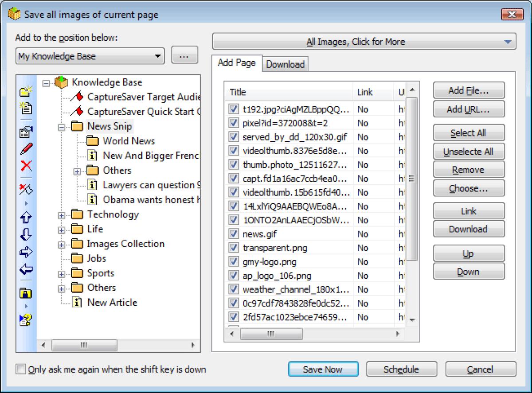Open the My Knowledge Base dropdown
Image resolution: width=532 pixels, height=393 pixels.
(158, 56)
